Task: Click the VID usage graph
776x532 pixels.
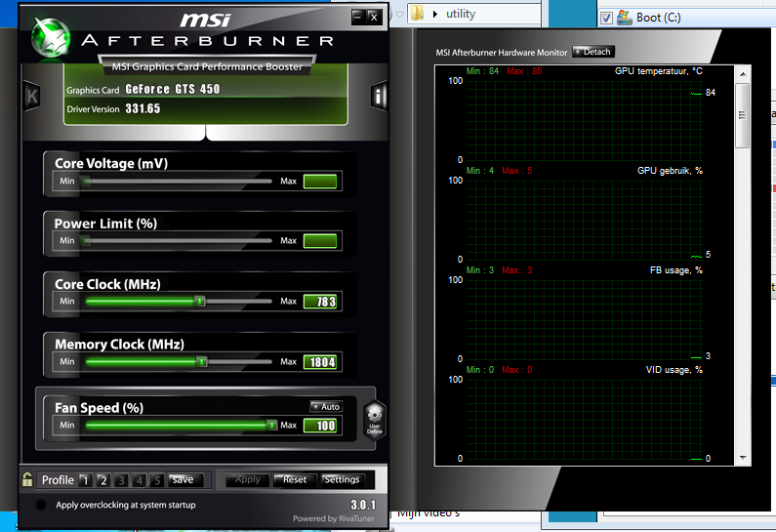Action: [584, 420]
